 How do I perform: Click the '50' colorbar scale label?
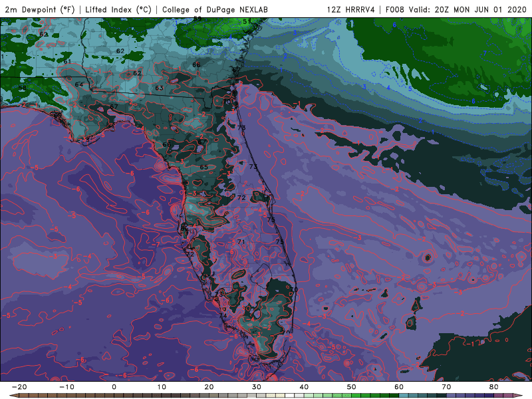[352, 387]
